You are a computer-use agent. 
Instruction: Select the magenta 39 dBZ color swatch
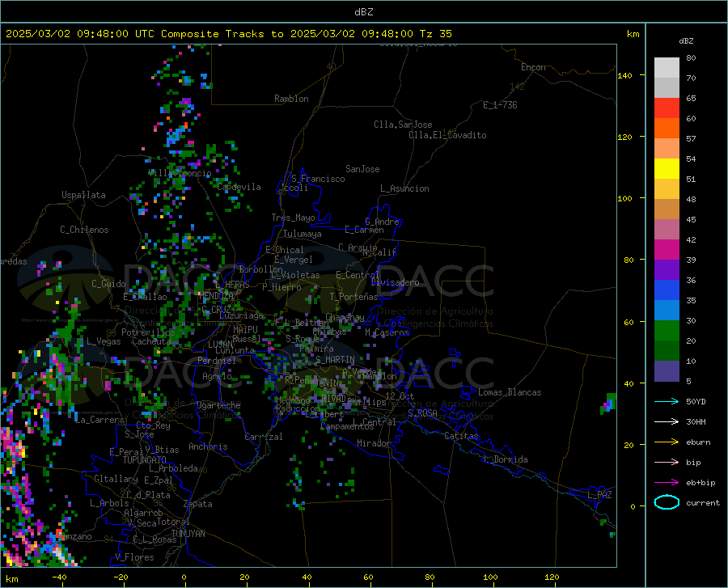point(667,250)
